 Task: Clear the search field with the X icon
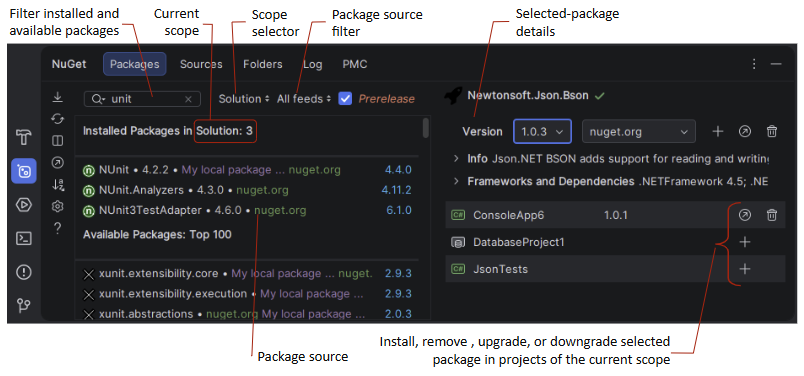coord(188,99)
